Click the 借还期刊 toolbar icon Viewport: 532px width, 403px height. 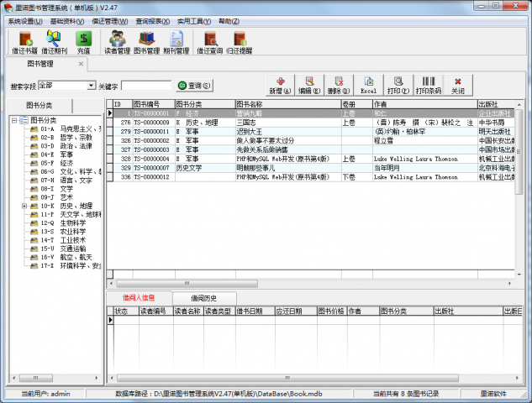55,41
